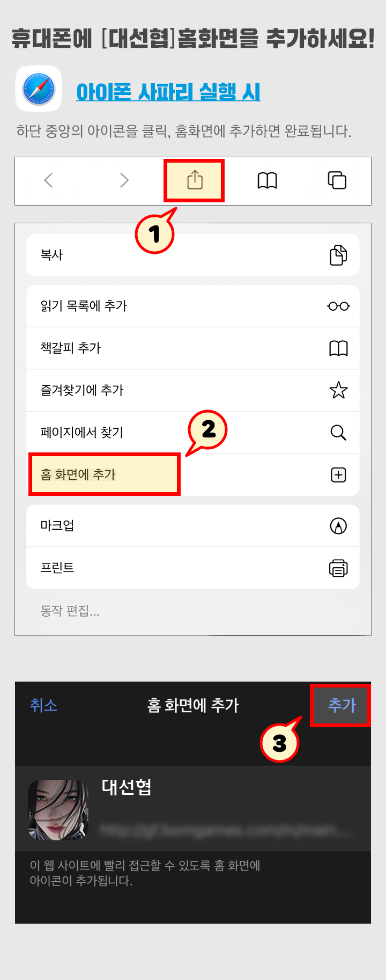
Task: Open the 아이폰 사파리 실행 시 link
Action: tap(168, 92)
